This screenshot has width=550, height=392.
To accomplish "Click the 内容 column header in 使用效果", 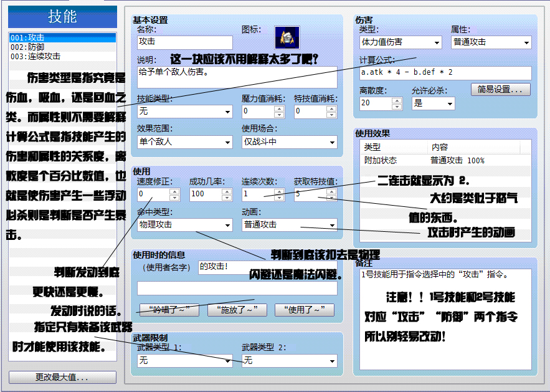I will [x=473, y=147].
